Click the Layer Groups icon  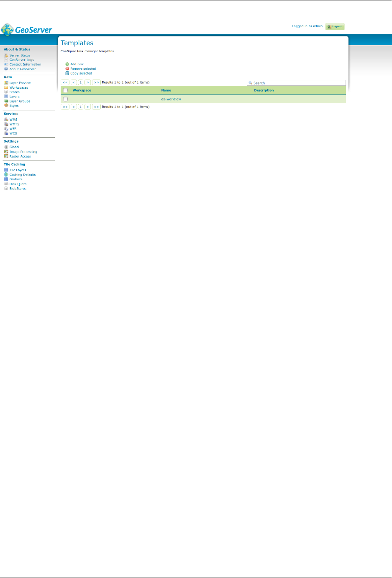(x=6, y=101)
